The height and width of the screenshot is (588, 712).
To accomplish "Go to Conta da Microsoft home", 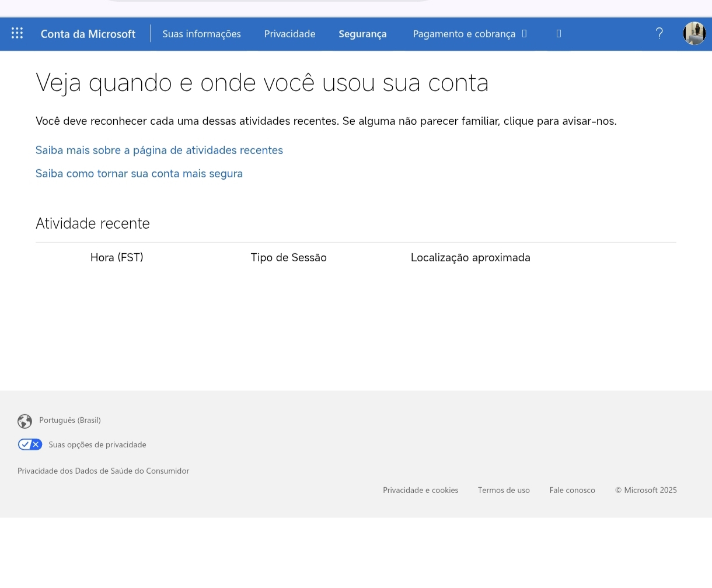I will coord(88,34).
